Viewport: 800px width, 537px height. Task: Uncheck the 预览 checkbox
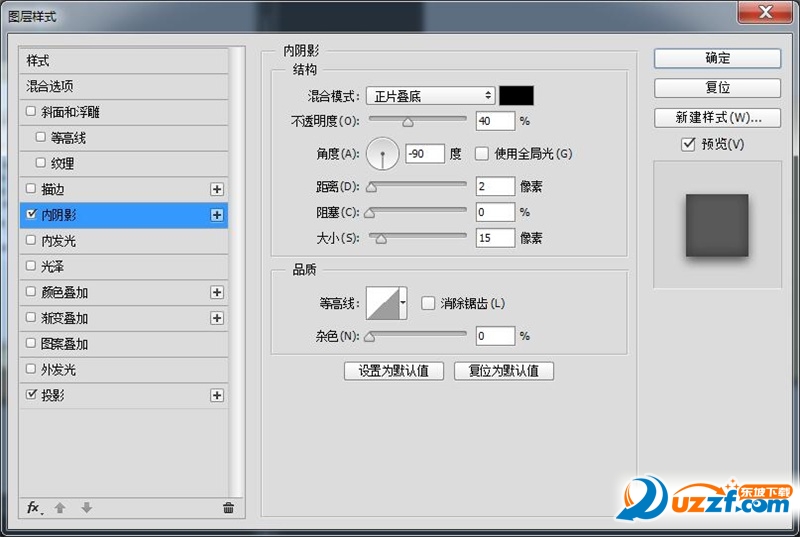click(688, 144)
